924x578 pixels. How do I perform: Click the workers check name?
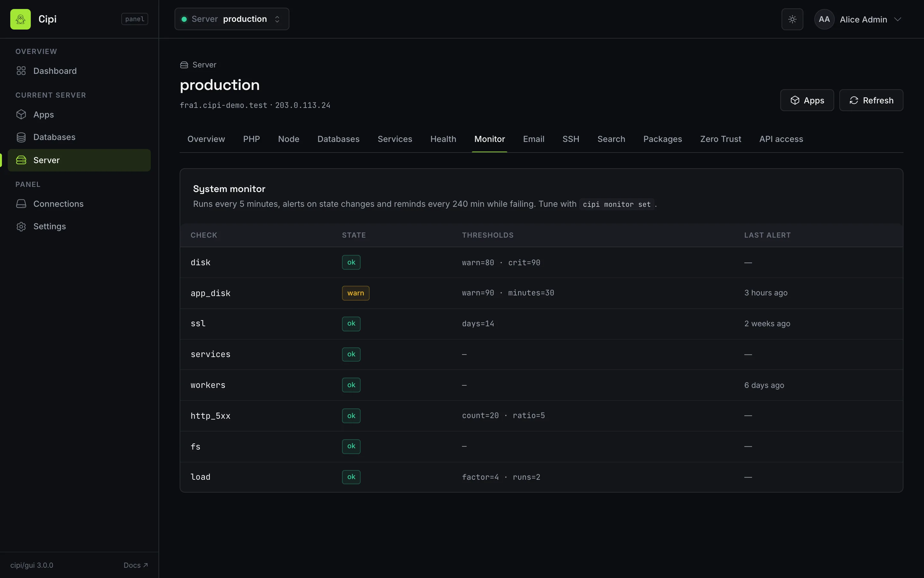tap(208, 385)
